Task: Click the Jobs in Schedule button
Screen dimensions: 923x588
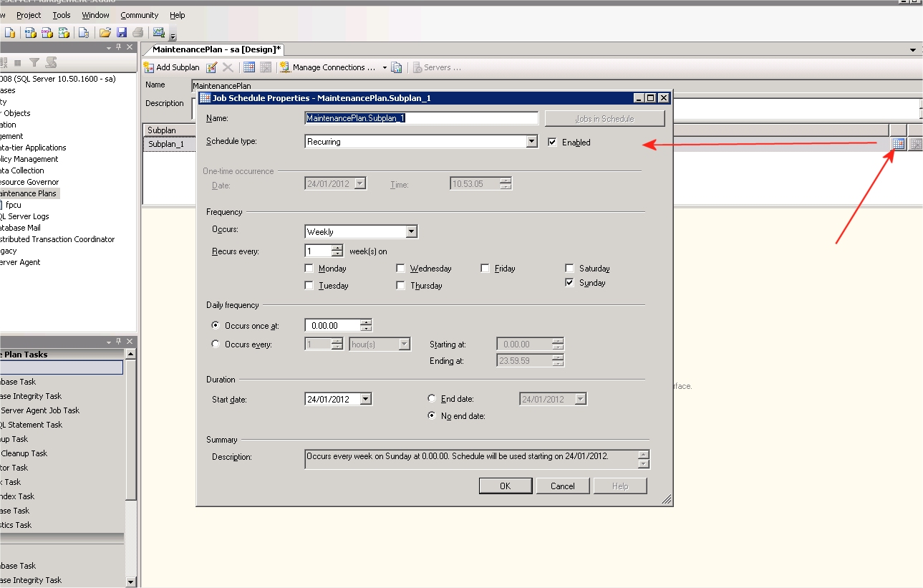Action: 605,119
